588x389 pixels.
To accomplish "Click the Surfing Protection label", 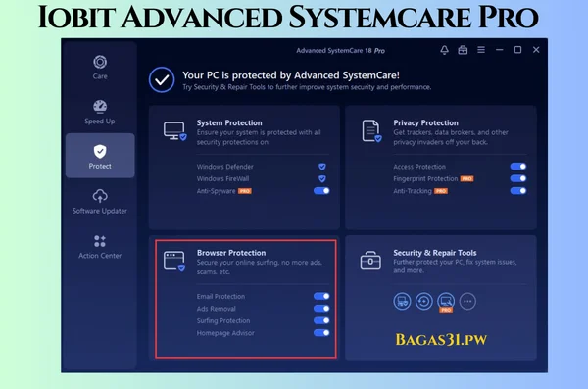I will (x=223, y=320).
